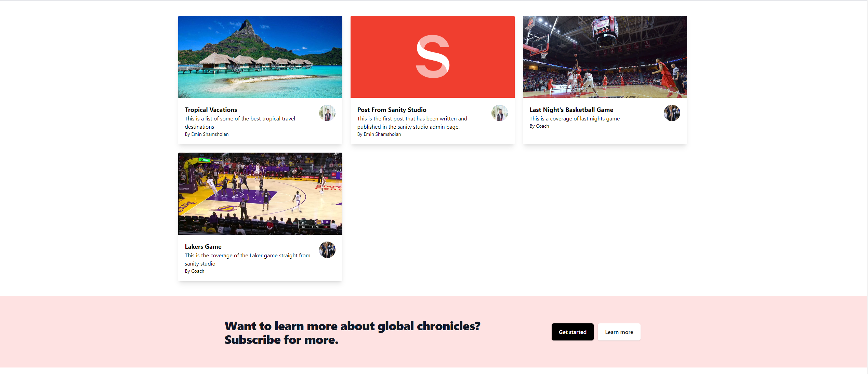
Task: Open the Lakers Game post title
Action: click(x=203, y=247)
